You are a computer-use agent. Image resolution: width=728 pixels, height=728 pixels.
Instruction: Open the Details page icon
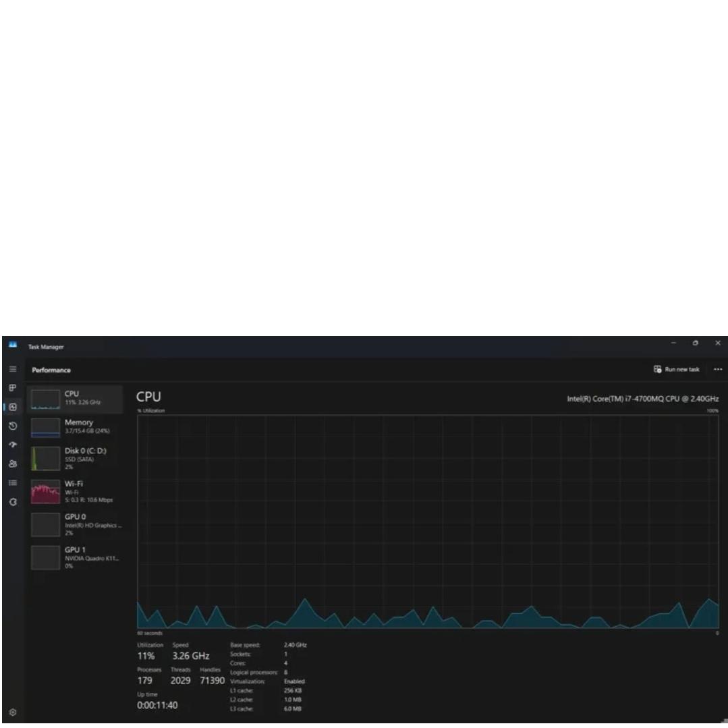(12, 483)
